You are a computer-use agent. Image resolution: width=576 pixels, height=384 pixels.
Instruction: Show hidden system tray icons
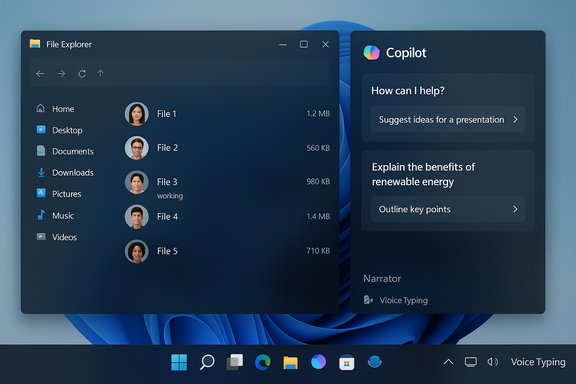pos(448,362)
